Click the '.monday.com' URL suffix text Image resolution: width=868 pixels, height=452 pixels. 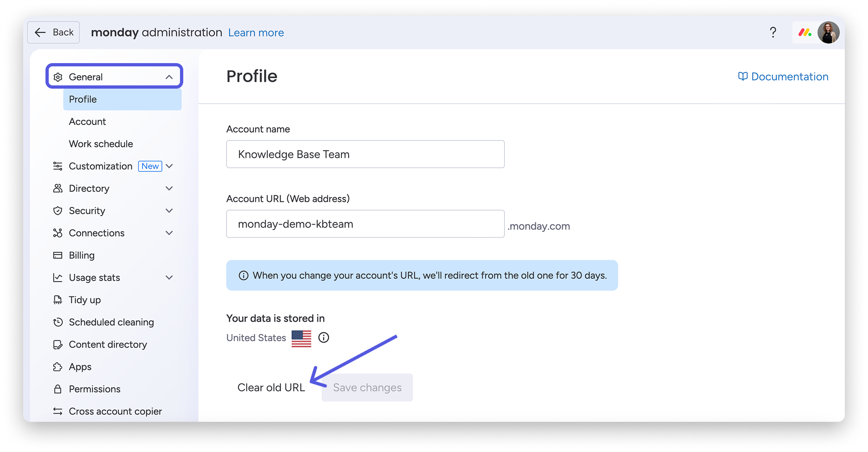click(539, 226)
